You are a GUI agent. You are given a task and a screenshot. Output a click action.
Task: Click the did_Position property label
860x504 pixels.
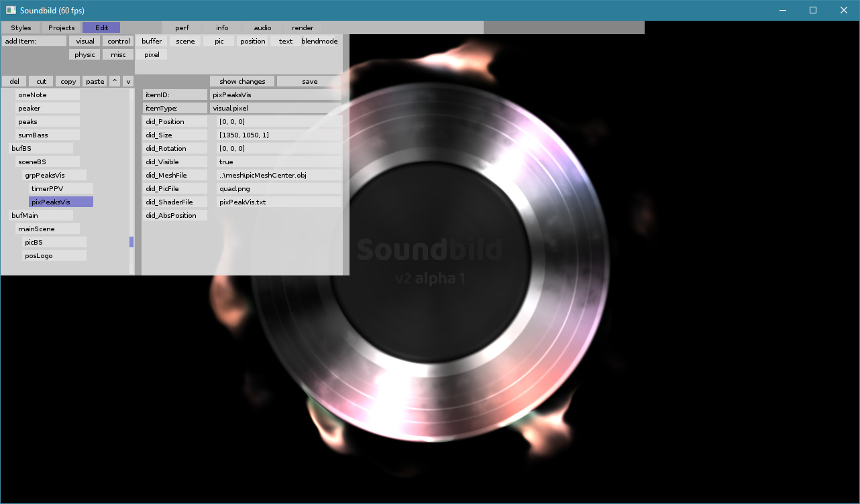click(x=175, y=121)
